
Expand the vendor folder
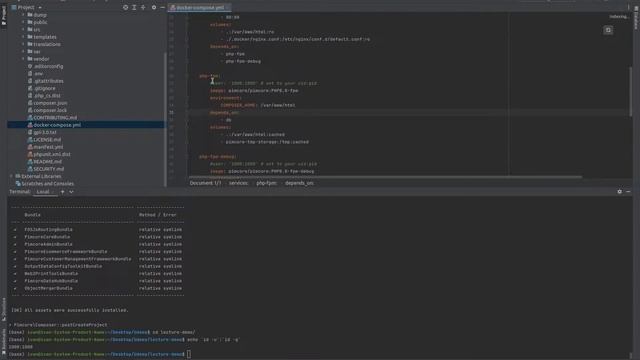pyautogui.click(x=23, y=59)
